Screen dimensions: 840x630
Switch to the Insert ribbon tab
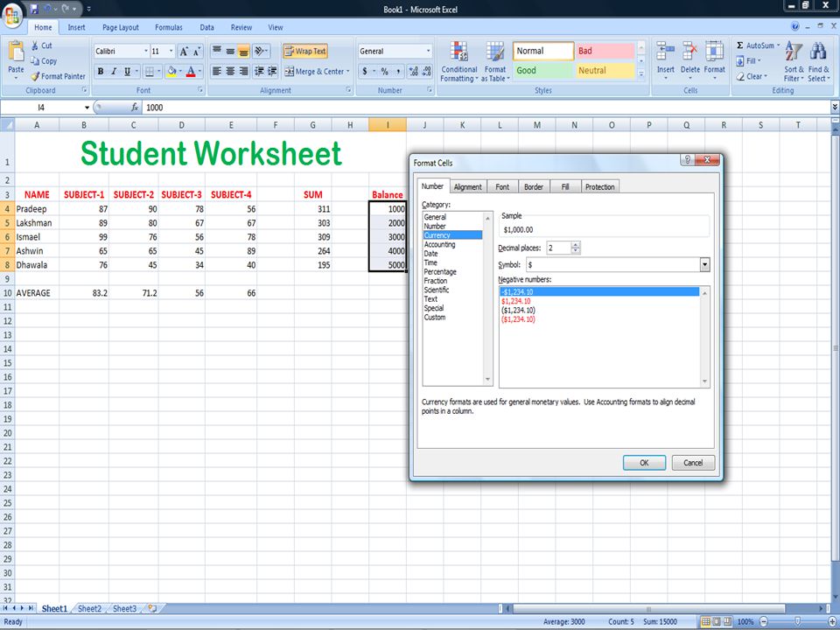click(x=76, y=27)
